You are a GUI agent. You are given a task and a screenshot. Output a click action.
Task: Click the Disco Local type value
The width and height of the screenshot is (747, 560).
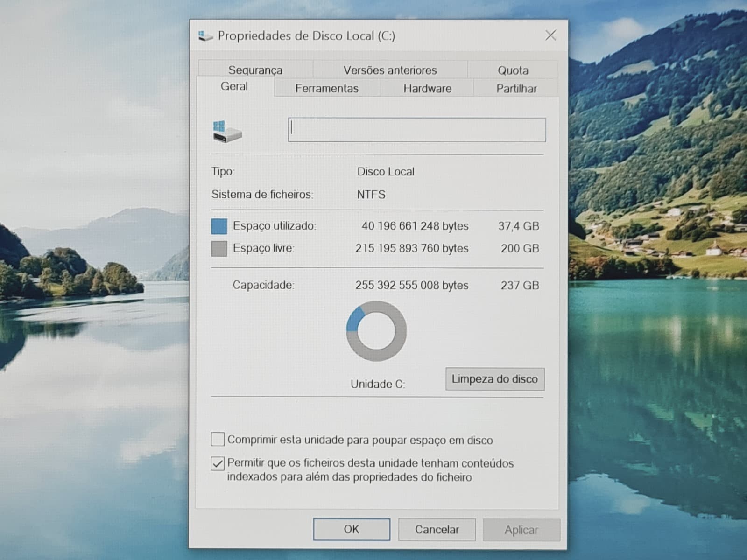click(x=386, y=172)
